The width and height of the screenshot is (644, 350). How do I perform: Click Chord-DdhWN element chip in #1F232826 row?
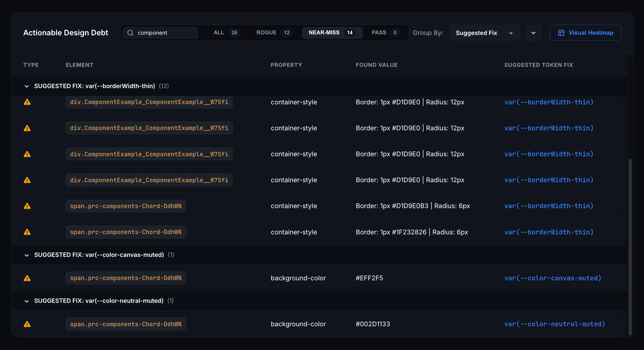(126, 232)
